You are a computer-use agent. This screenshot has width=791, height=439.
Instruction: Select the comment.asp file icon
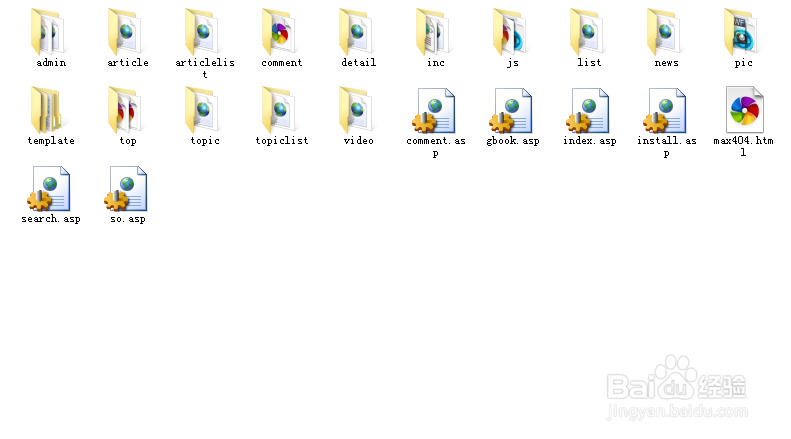tap(434, 111)
